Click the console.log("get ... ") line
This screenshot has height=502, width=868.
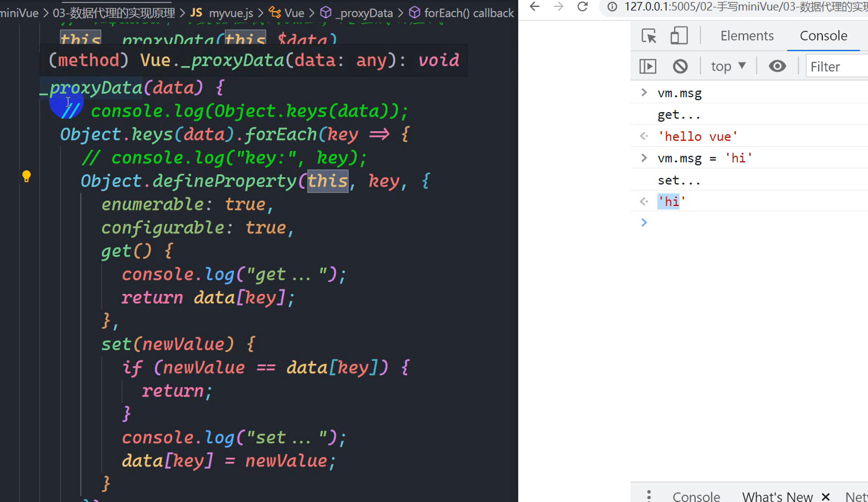pyautogui.click(x=234, y=275)
